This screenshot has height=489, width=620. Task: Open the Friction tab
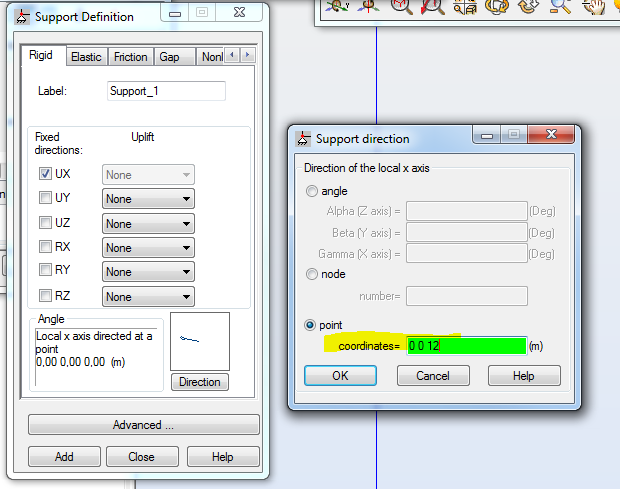click(x=130, y=57)
